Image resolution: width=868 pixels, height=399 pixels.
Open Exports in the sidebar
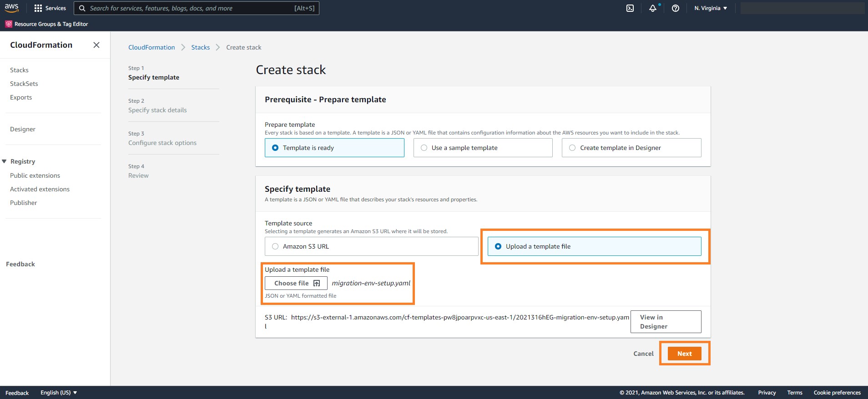point(21,97)
